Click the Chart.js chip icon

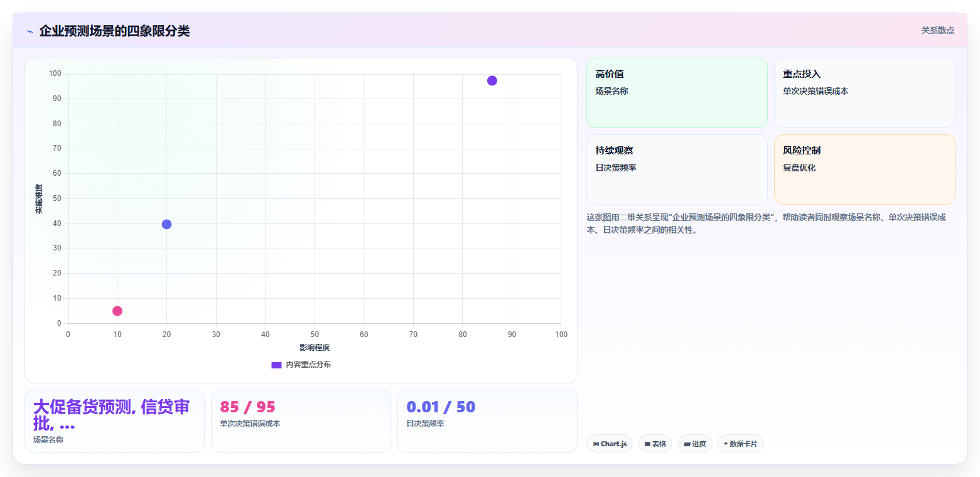click(596, 444)
